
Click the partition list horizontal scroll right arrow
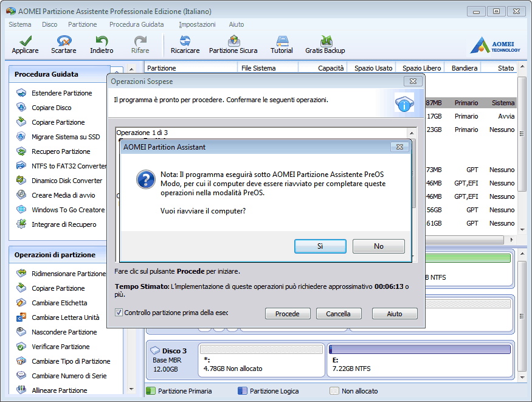tap(512, 240)
